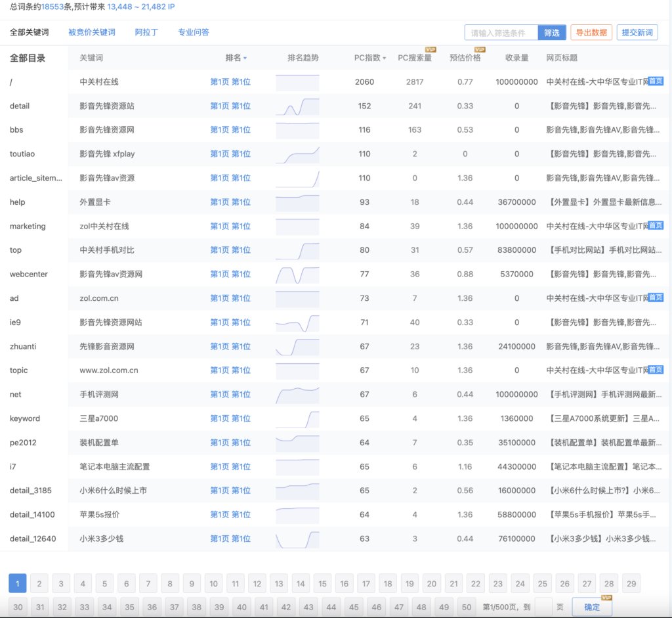The height and width of the screenshot is (618, 672).
Task: Switch to 全部关键词 tab
Action: pos(30,32)
